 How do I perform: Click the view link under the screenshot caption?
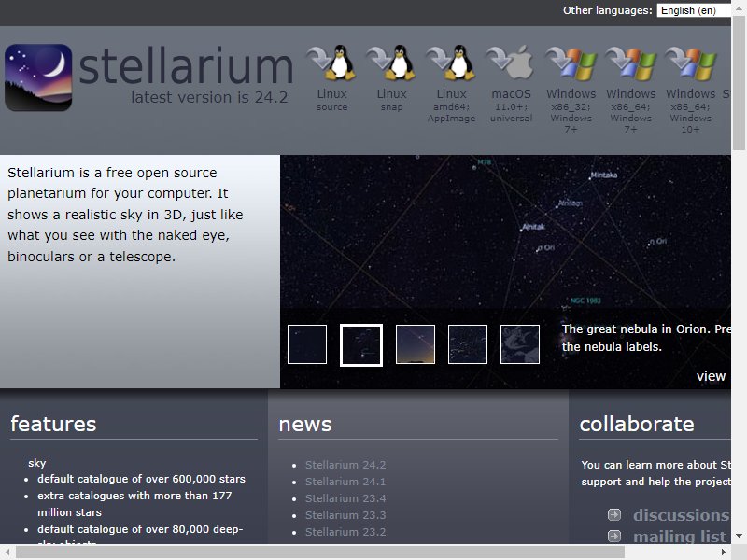pos(711,376)
